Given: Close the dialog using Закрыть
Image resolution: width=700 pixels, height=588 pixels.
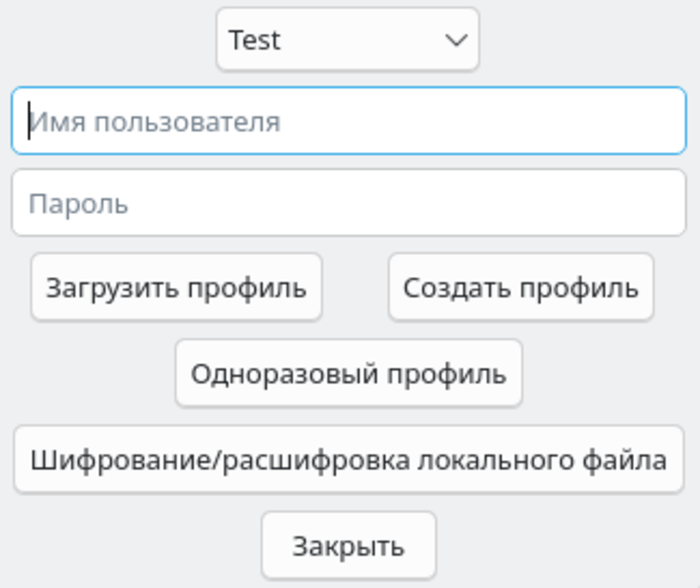Looking at the screenshot, I should tap(348, 546).
